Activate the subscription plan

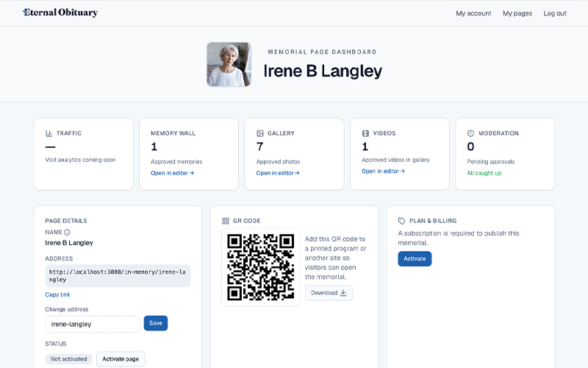click(415, 259)
